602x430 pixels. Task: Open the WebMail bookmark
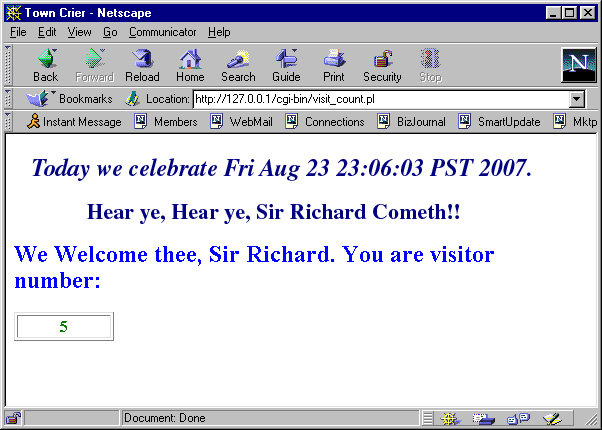(x=241, y=122)
